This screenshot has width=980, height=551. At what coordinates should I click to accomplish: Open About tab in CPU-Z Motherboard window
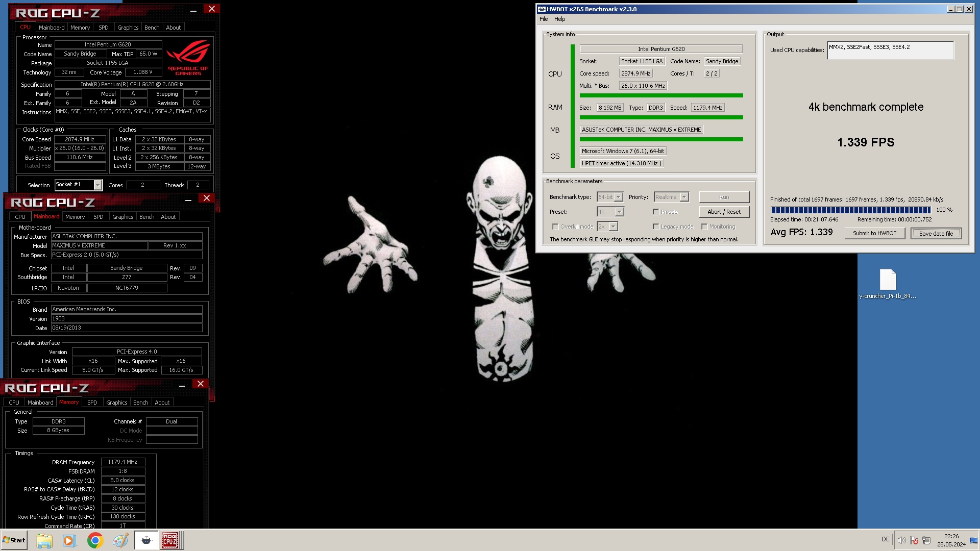(168, 217)
